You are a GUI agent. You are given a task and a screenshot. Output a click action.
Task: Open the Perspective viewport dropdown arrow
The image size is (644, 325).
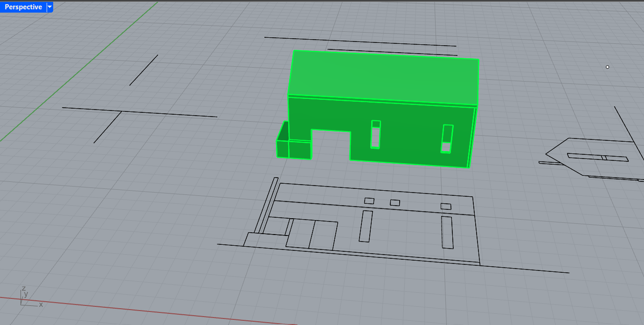(x=49, y=7)
